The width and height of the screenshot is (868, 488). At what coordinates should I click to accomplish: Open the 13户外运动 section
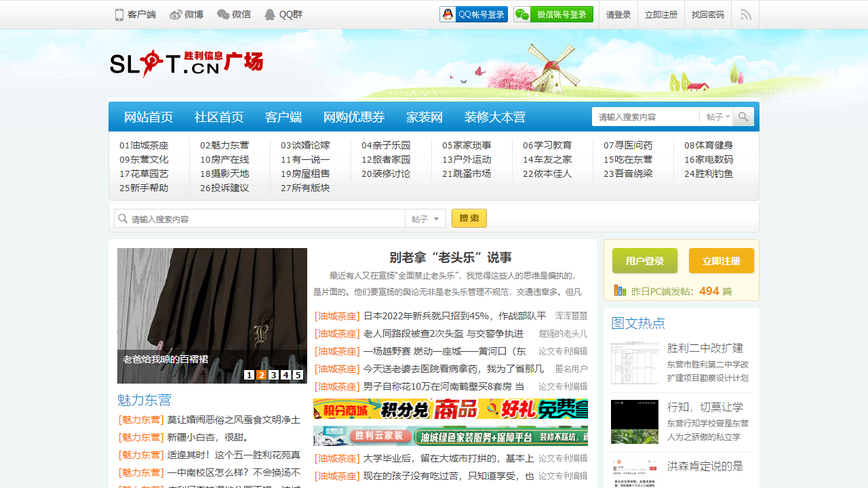click(467, 159)
